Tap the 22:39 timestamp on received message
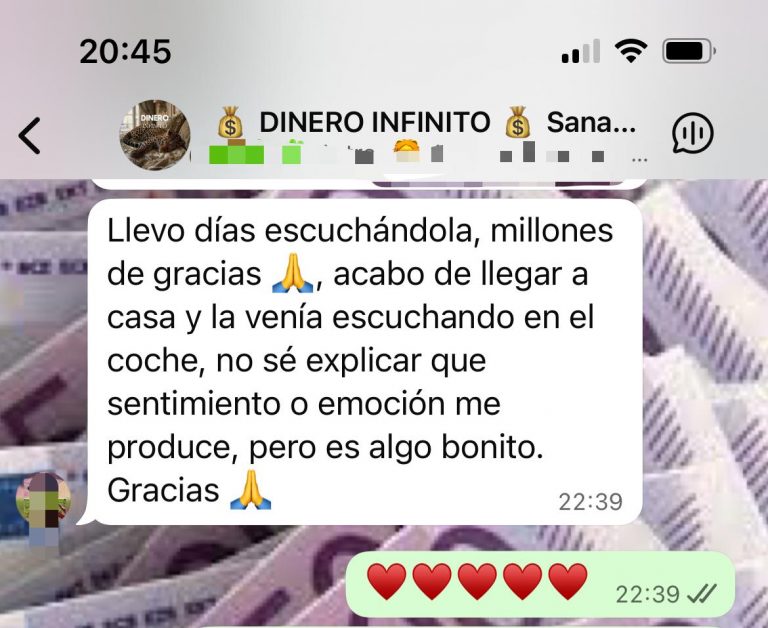 tap(591, 502)
